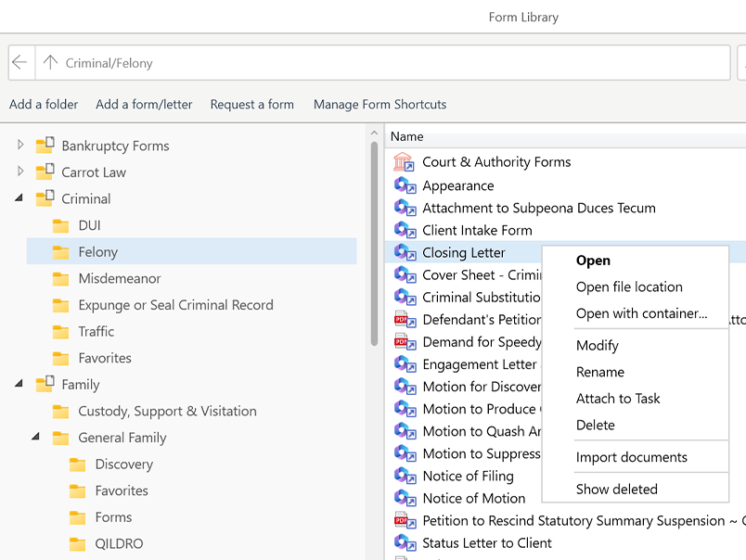The image size is (746, 560).
Task: Expand the Carrot Law tree node
Action: [x=20, y=172]
